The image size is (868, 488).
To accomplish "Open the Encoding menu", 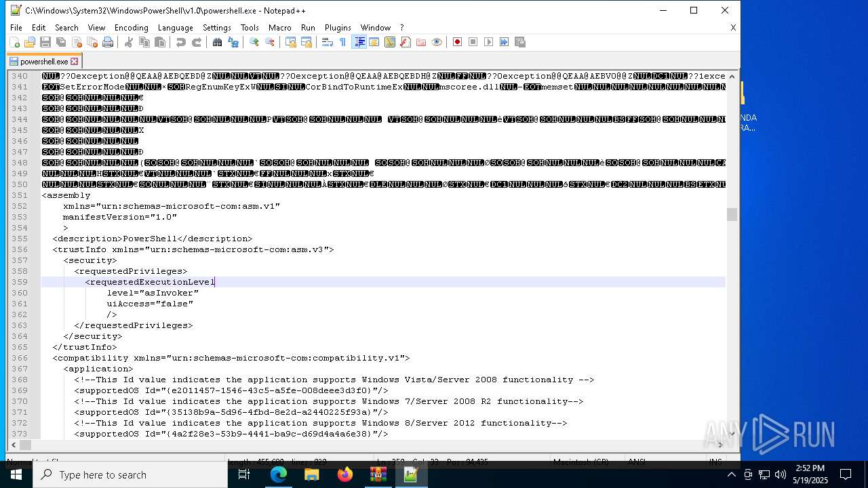I will point(131,28).
